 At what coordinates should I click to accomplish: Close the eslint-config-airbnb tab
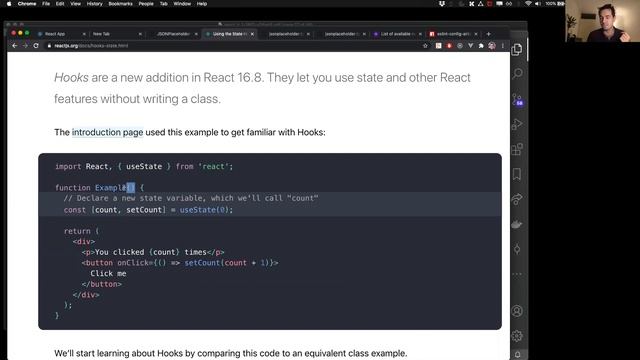(x=476, y=34)
